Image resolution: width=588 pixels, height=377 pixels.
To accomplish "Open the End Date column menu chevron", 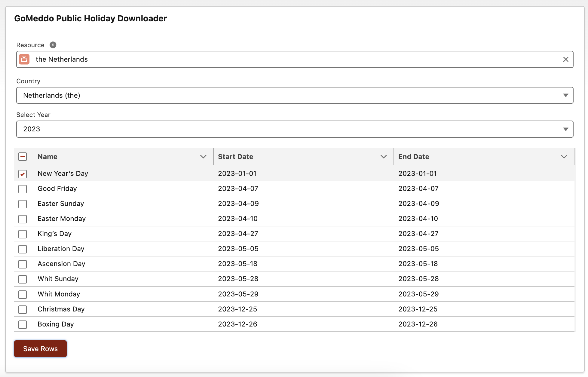I will 564,157.
